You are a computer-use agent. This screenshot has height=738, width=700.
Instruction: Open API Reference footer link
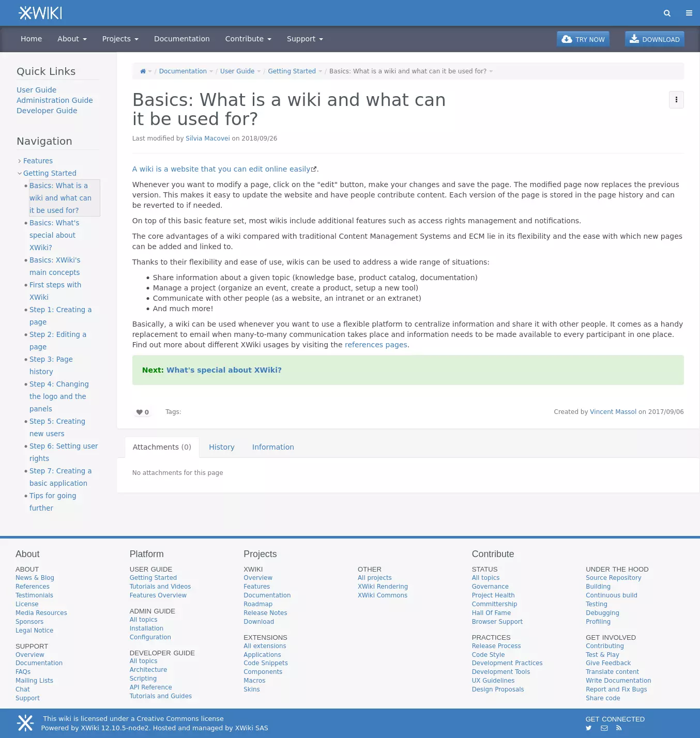point(150,687)
